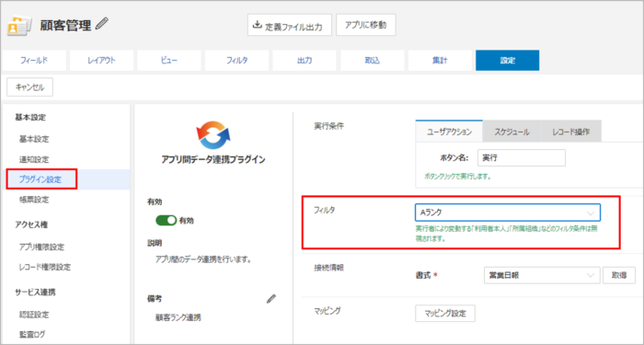Screen dimensions: 644x345
Task: Switch to the フィールド tab
Action: pos(34,61)
